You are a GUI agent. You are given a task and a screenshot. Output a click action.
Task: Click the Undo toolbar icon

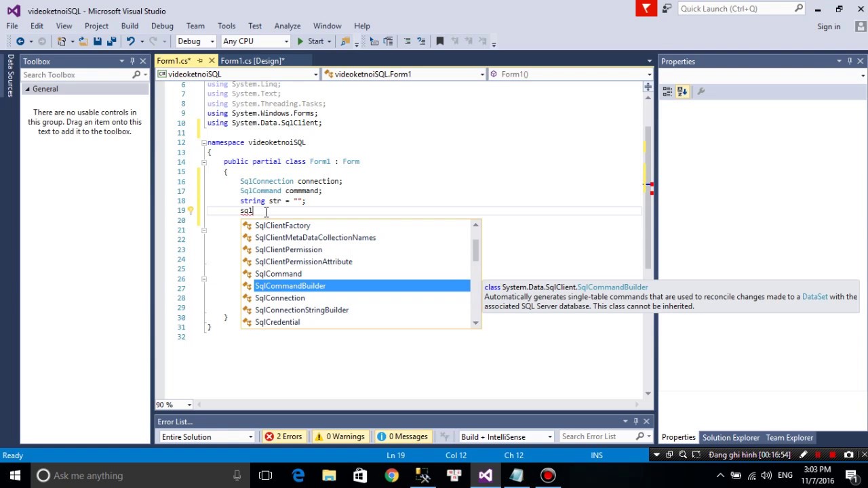tap(130, 41)
